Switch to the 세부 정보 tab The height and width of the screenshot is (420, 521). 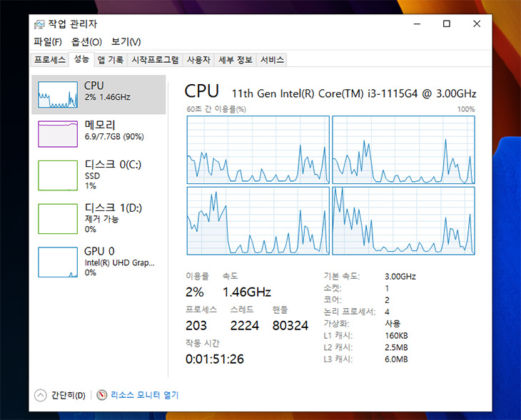(x=236, y=60)
